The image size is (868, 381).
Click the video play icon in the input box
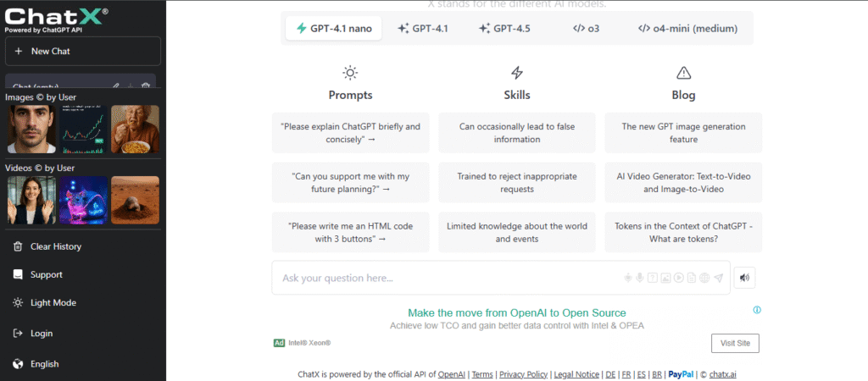point(679,278)
